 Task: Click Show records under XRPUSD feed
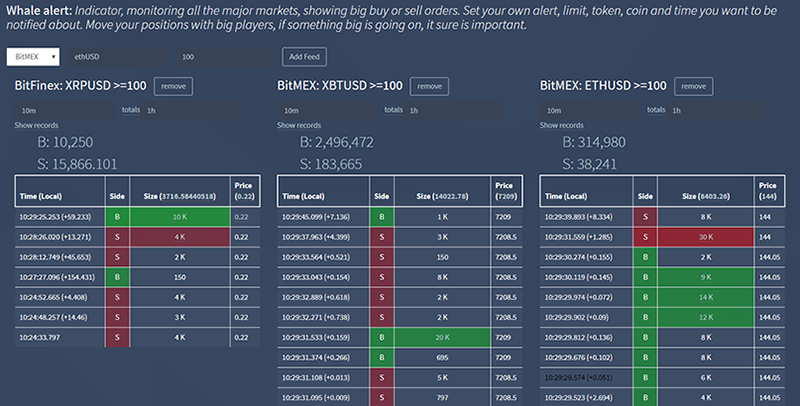(x=36, y=125)
